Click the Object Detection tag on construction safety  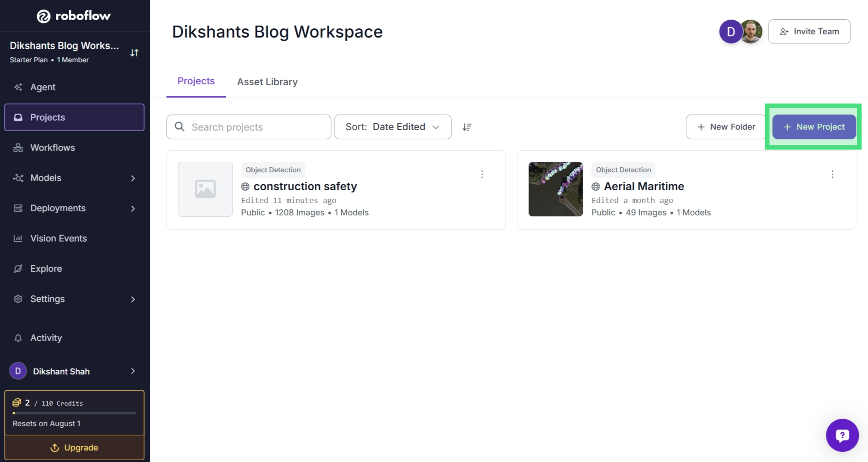pyautogui.click(x=273, y=170)
